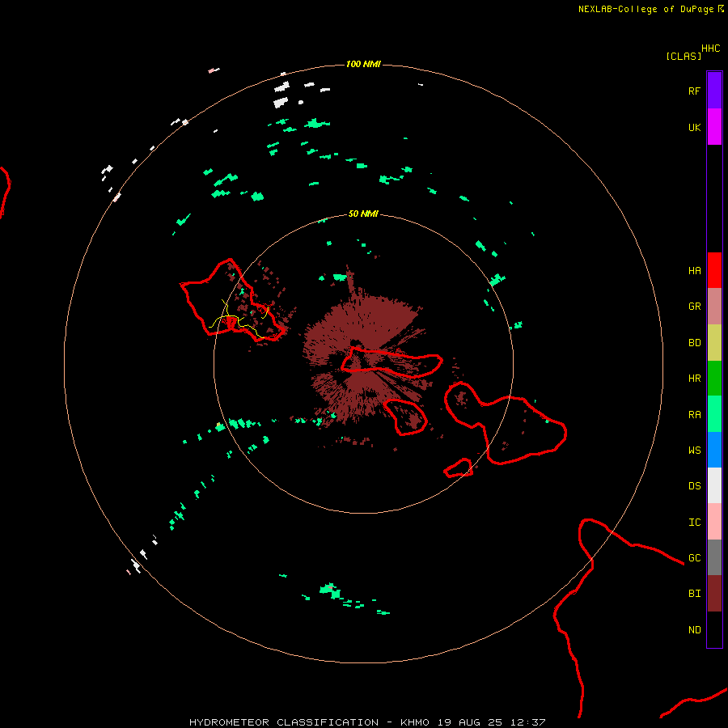Click the HR legend label
Viewport: 728px width, 728px height.
[x=694, y=379]
